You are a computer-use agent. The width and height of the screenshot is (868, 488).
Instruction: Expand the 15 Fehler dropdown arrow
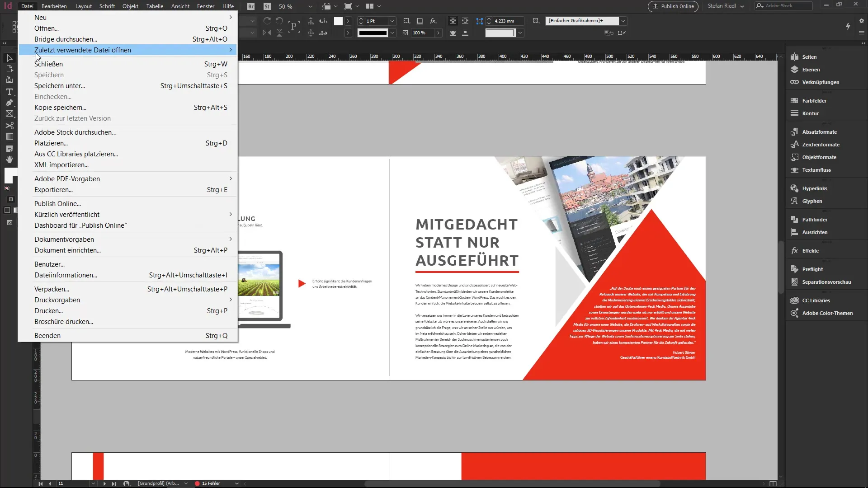point(236,483)
